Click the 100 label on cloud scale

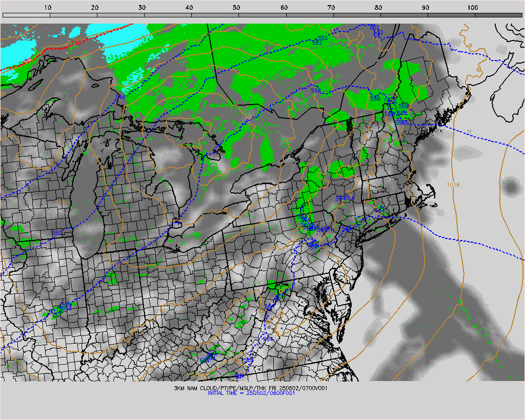tap(472, 7)
